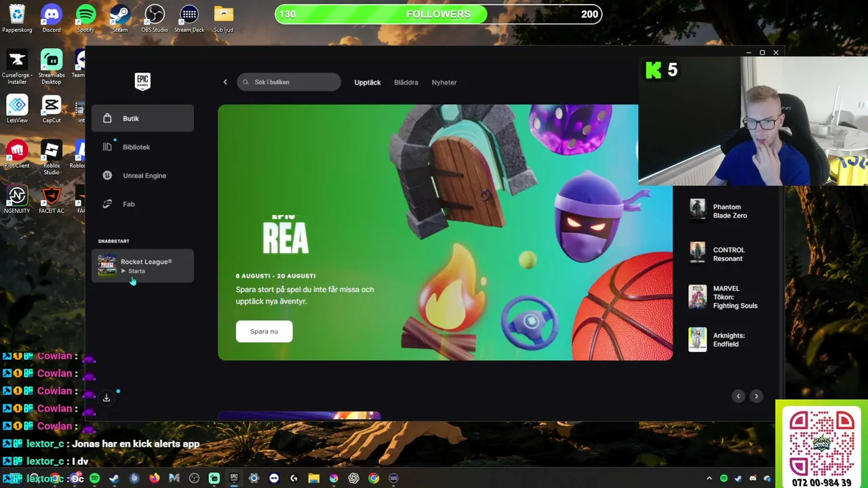
Task: Click the 'Spara nu' button
Action: click(264, 331)
